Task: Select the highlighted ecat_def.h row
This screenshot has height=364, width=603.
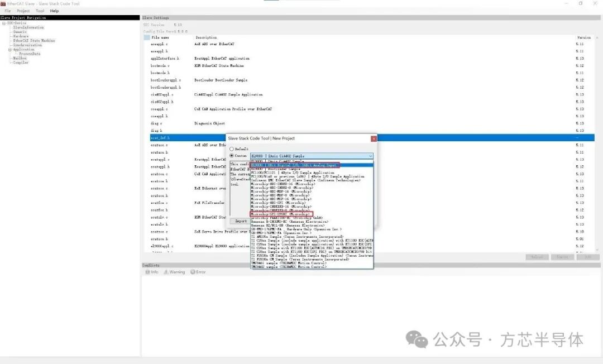Action: tap(372, 137)
